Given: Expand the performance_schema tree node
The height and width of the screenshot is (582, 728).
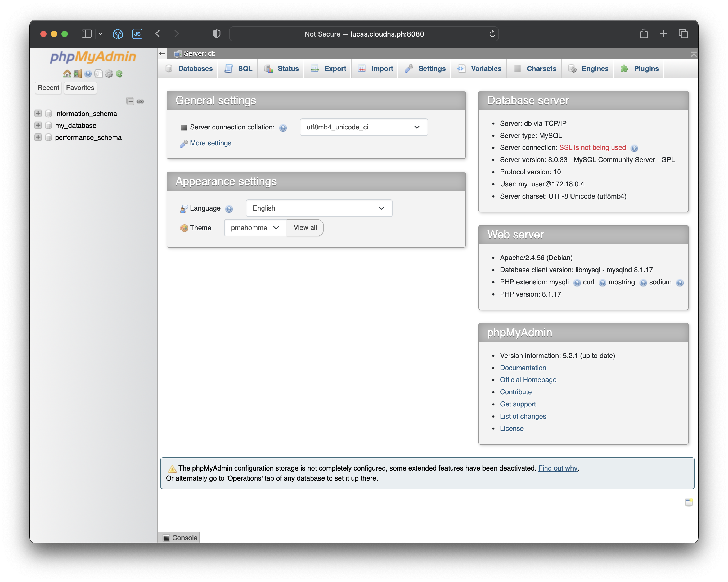Looking at the screenshot, I should coord(38,137).
